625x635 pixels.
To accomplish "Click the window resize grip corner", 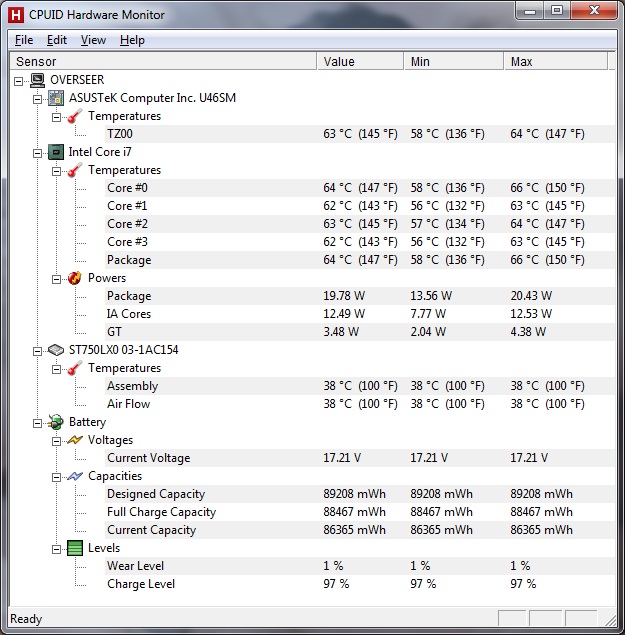I will pos(610,620).
